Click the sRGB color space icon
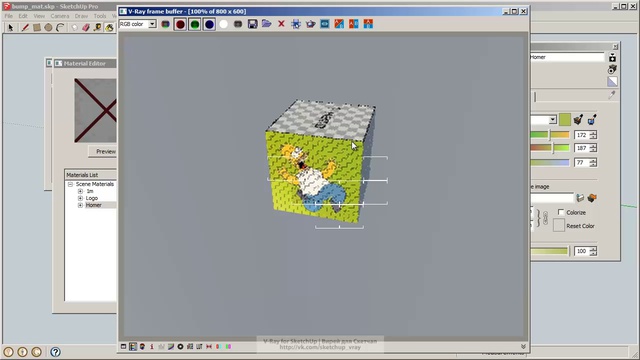The image size is (640, 360). [x=190, y=347]
